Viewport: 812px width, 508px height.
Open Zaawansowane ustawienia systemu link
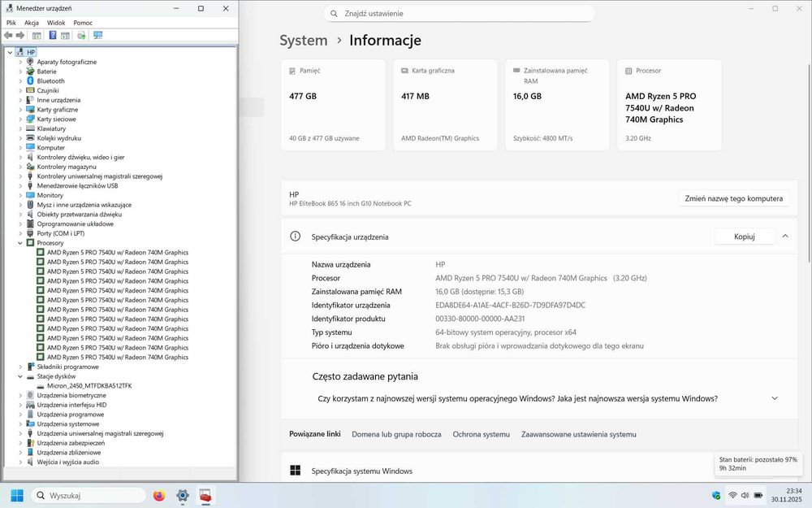578,434
